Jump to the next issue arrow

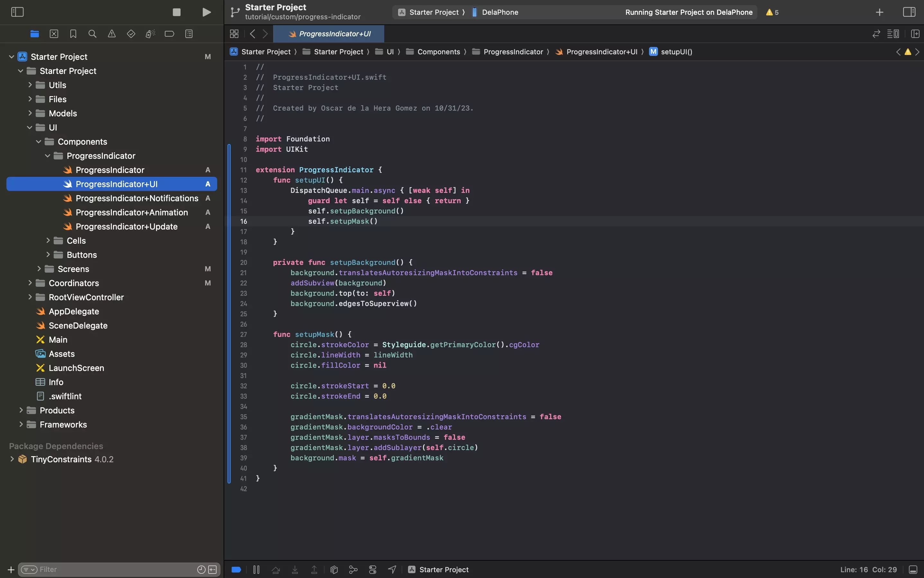tap(917, 52)
